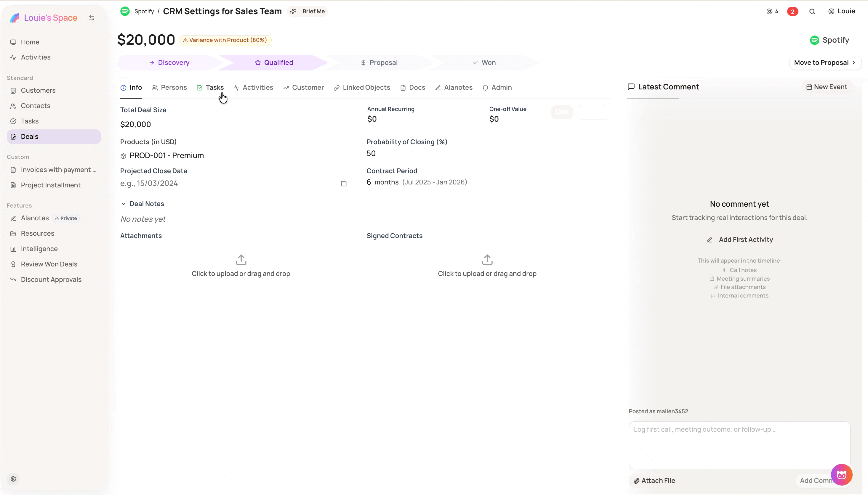Click the Annual Recurring $0 value

(x=372, y=119)
